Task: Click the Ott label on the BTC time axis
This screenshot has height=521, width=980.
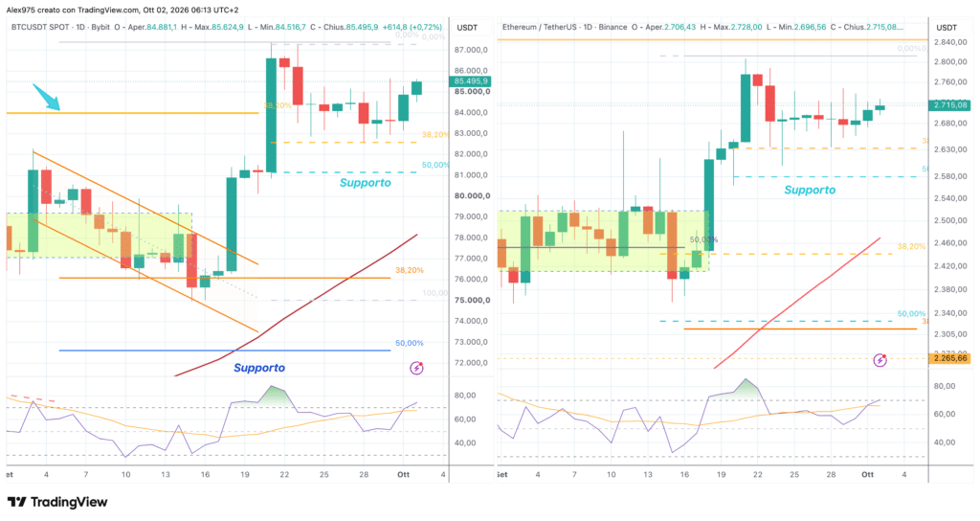Action: pos(404,475)
